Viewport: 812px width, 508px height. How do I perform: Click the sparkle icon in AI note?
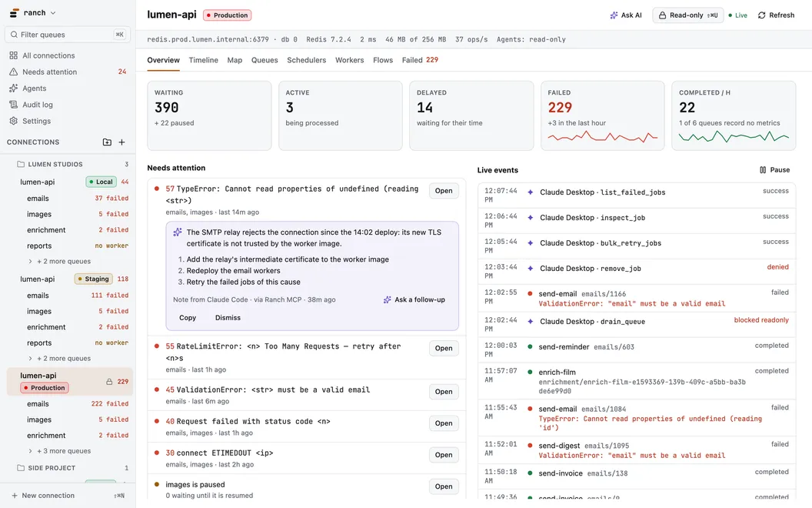pyautogui.click(x=177, y=232)
